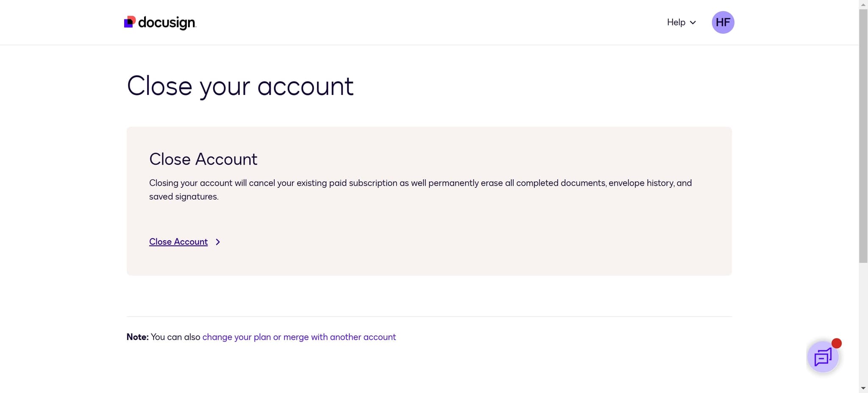This screenshot has height=393, width=868.
Task: Click the chevron next to Help
Action: click(x=693, y=22)
